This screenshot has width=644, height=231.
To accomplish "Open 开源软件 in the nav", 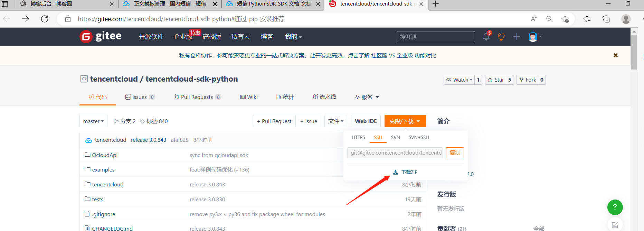I will click(151, 37).
